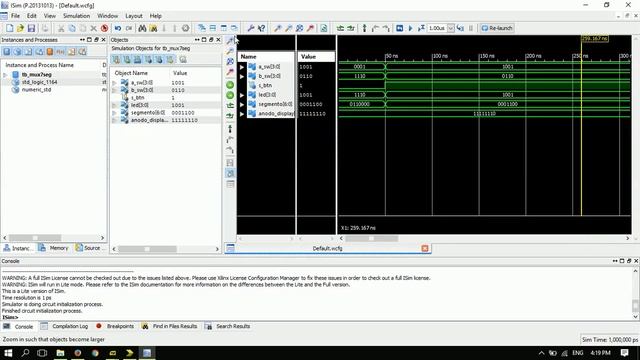Open the Help menu
Viewport: 640px width, 360px height.
click(156, 16)
